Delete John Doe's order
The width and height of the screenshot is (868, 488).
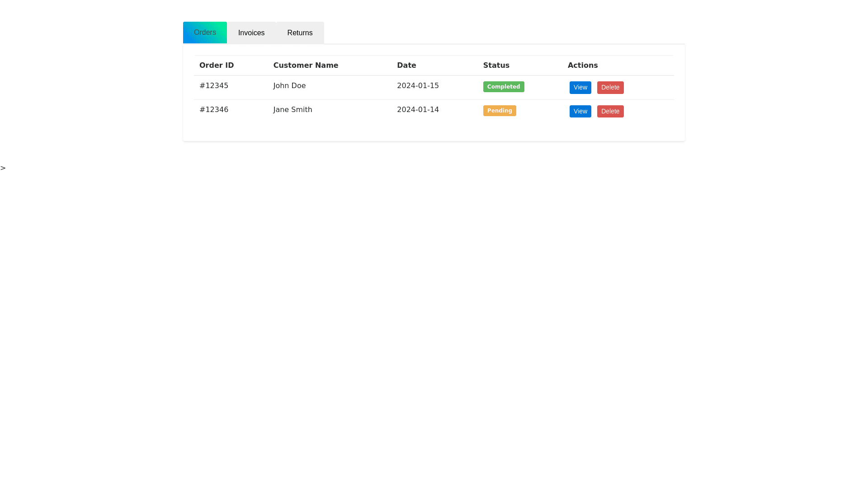coord(610,88)
